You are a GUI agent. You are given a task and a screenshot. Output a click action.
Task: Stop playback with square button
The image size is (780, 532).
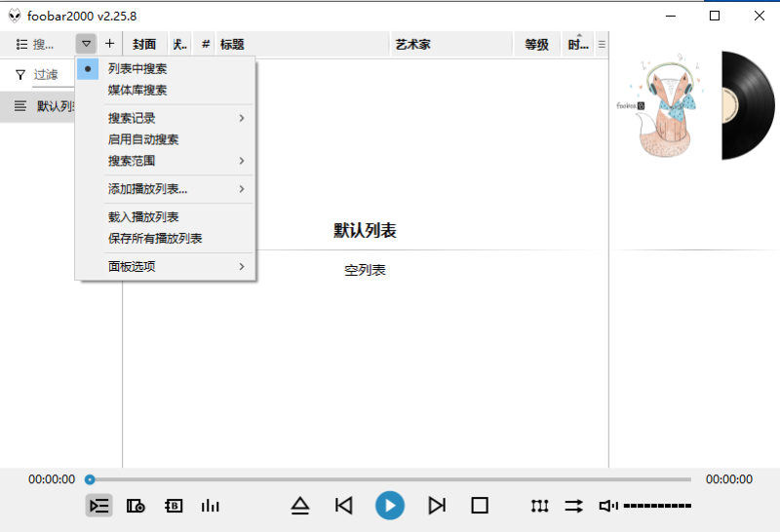[480, 506]
